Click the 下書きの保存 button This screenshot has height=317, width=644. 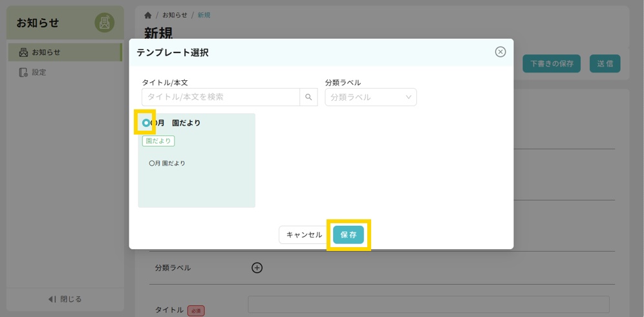[x=551, y=63]
